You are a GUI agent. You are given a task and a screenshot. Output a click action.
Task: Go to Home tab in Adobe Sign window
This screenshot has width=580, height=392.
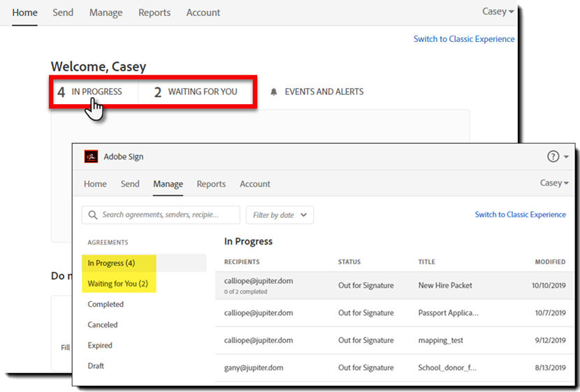[x=95, y=184]
